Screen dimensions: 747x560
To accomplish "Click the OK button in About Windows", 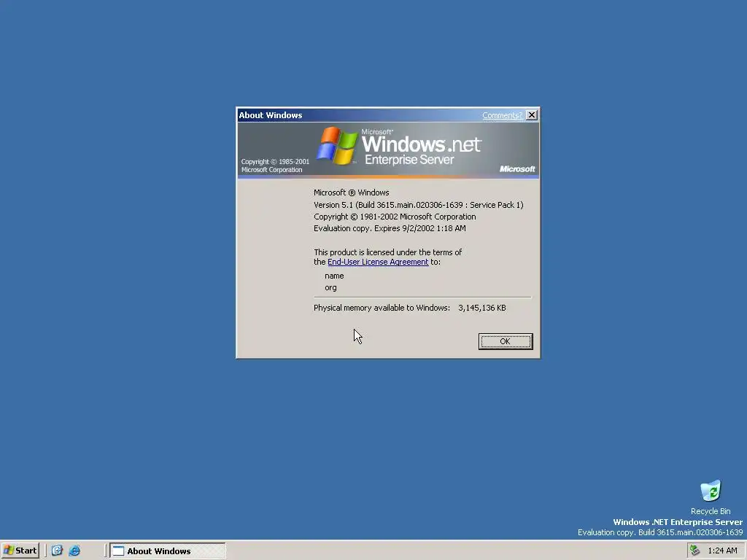I will coord(506,341).
